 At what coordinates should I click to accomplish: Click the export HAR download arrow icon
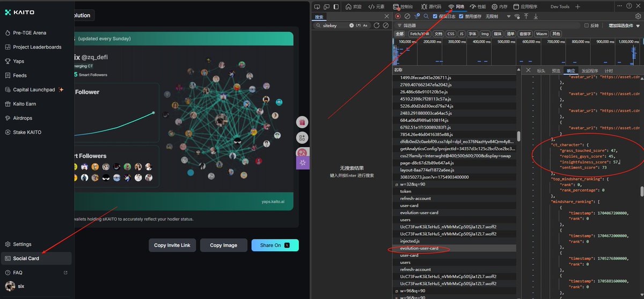(x=536, y=16)
